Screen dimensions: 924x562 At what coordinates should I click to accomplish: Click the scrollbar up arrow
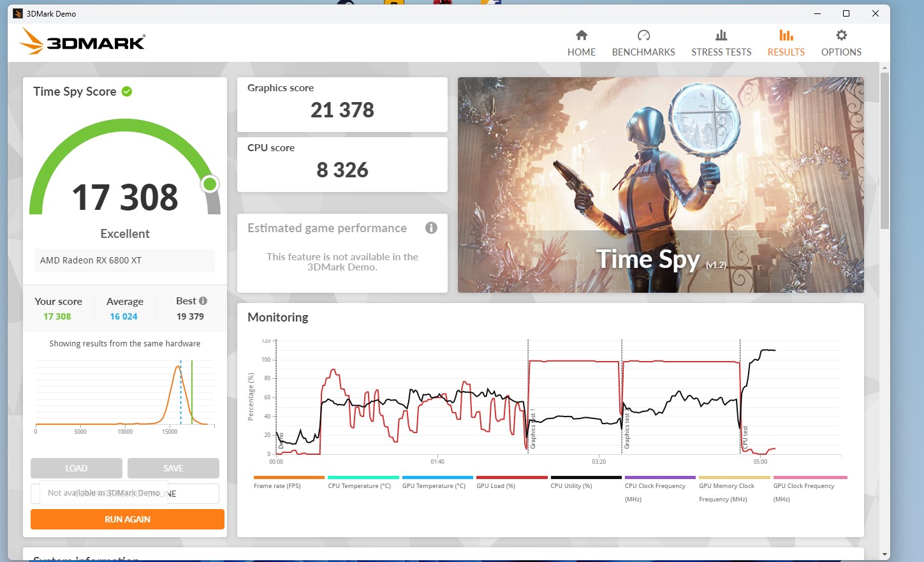884,67
